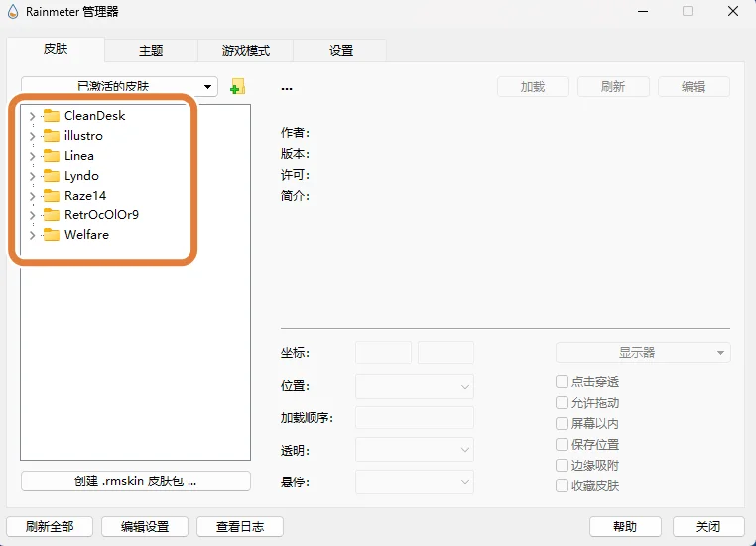Expand the Welfare tree node
Viewport: 756px width, 546px height.
coord(33,235)
